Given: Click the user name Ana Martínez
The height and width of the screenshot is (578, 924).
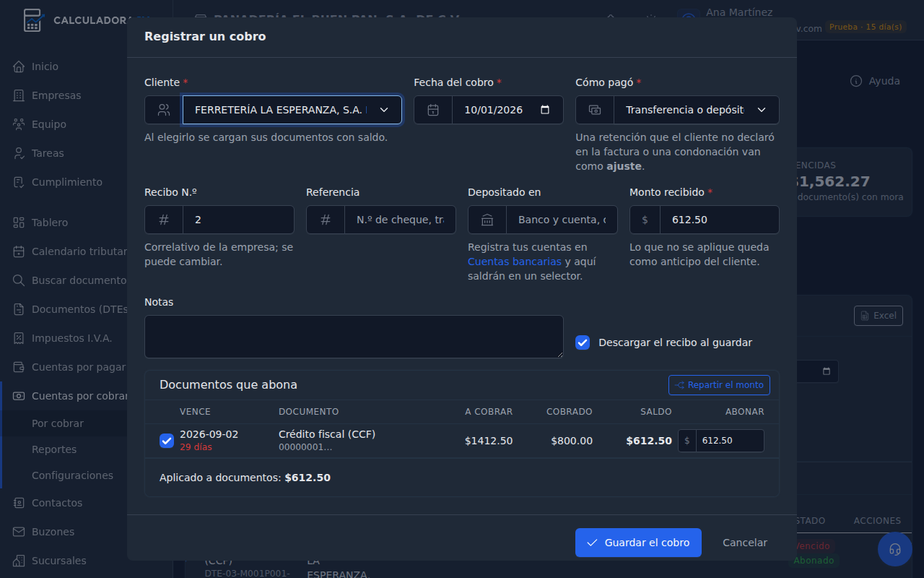Looking at the screenshot, I should coord(739,12).
